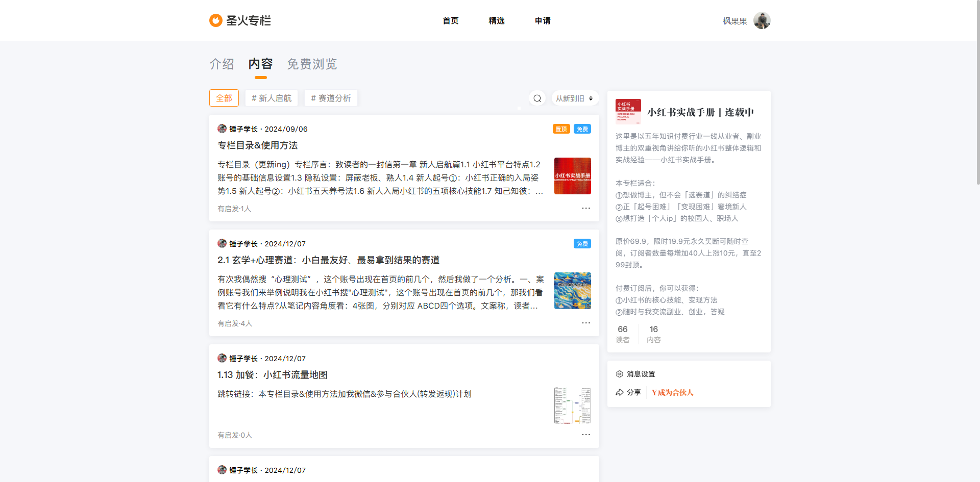Filter by # 赛道分析 tag

(331, 98)
